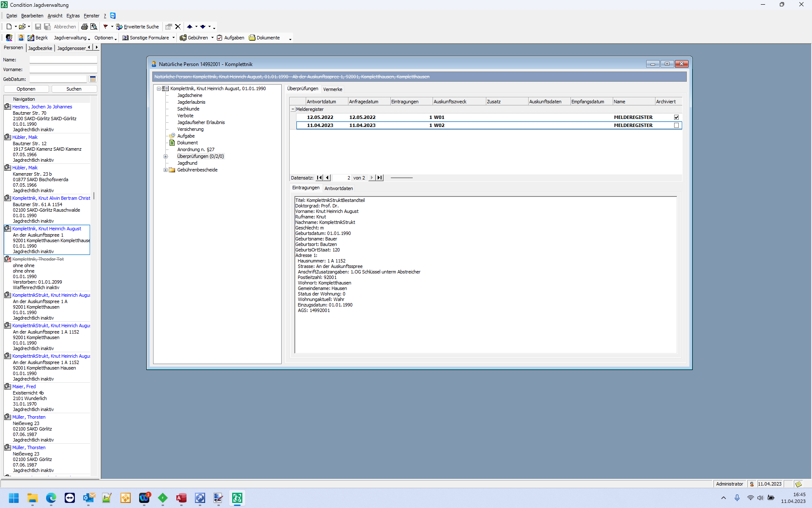Screen dimensions: 812x508
Task: Click the Optionen button in search panel
Action: coord(26,89)
